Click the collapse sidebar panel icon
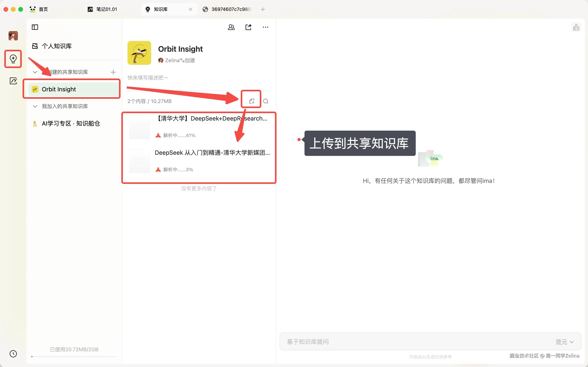 (35, 27)
